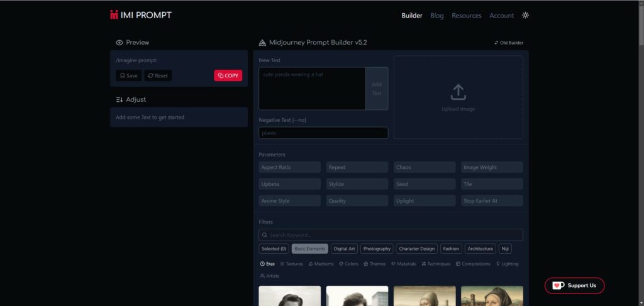
Task: Open the Stop Earlier At parameter
Action: point(492,201)
